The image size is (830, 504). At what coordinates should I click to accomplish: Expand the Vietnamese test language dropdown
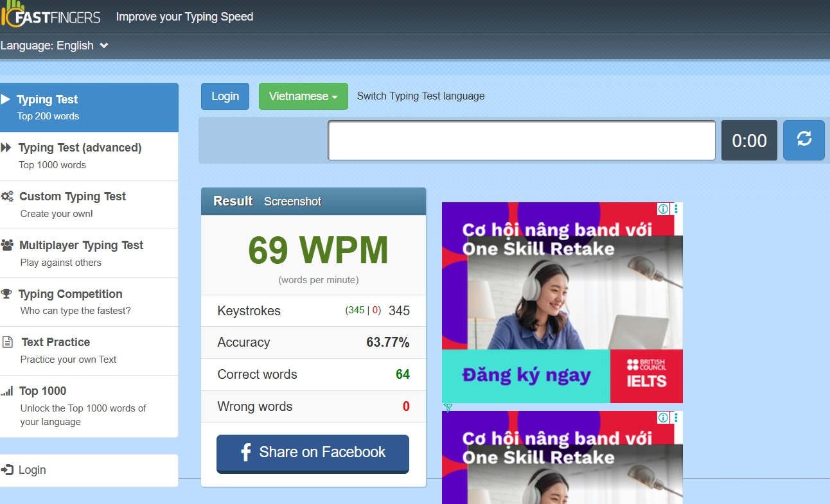[303, 96]
